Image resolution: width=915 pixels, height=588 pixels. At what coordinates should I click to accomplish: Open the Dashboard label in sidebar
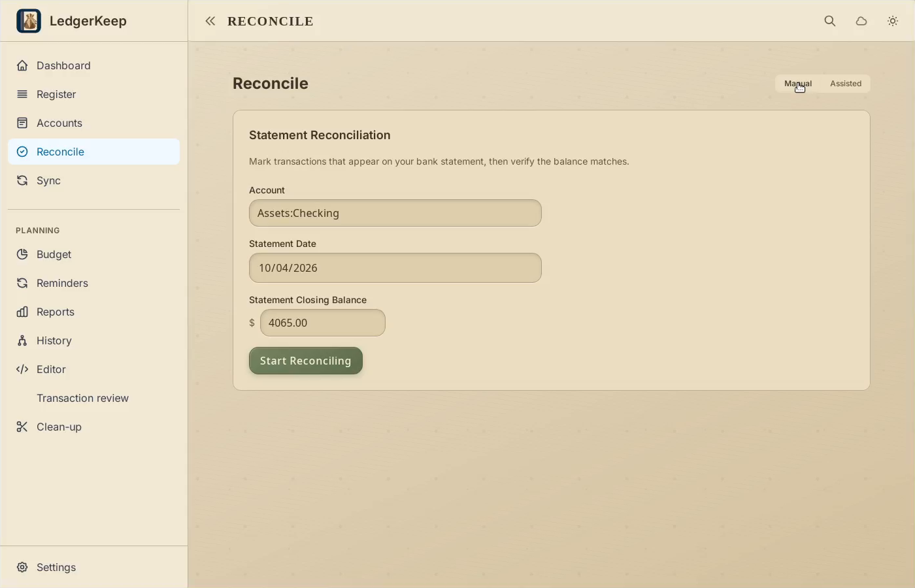pos(63,65)
